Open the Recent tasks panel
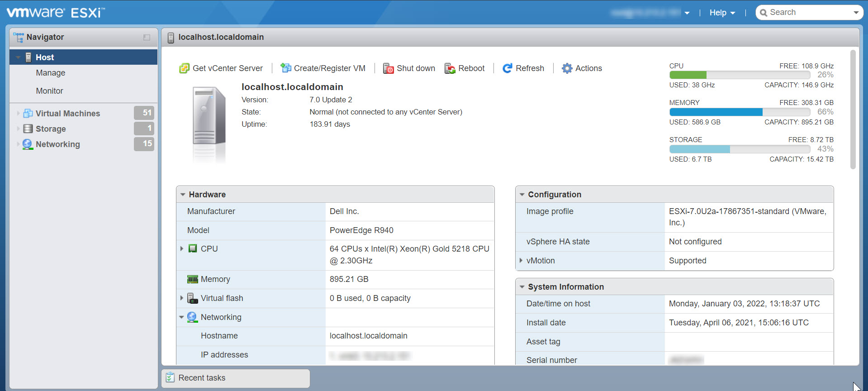The height and width of the screenshot is (391, 868). (236, 378)
